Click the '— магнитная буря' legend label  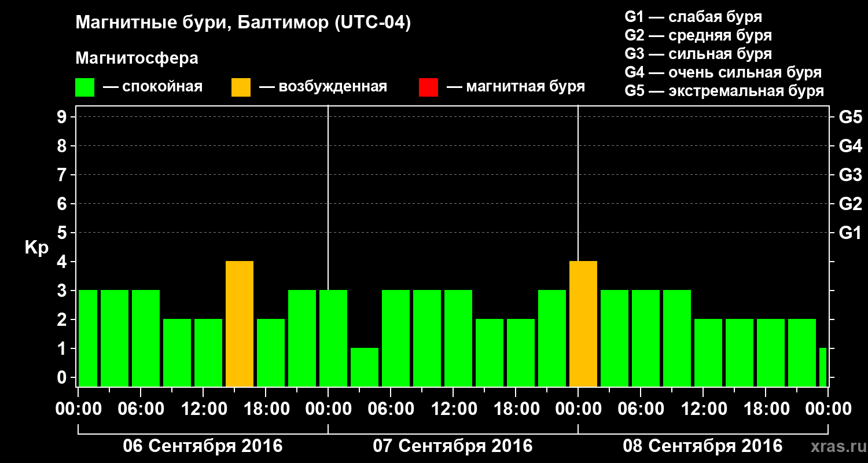point(516,87)
